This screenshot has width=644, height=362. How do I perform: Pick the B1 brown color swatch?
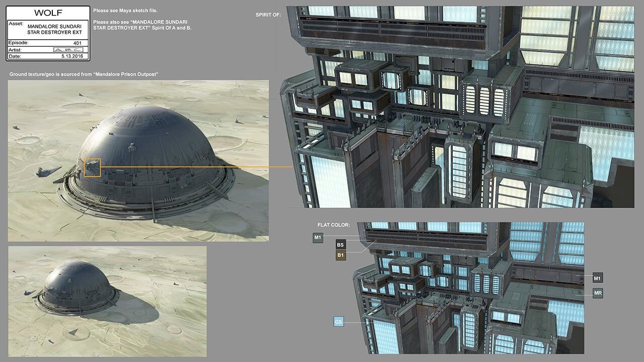341,255
